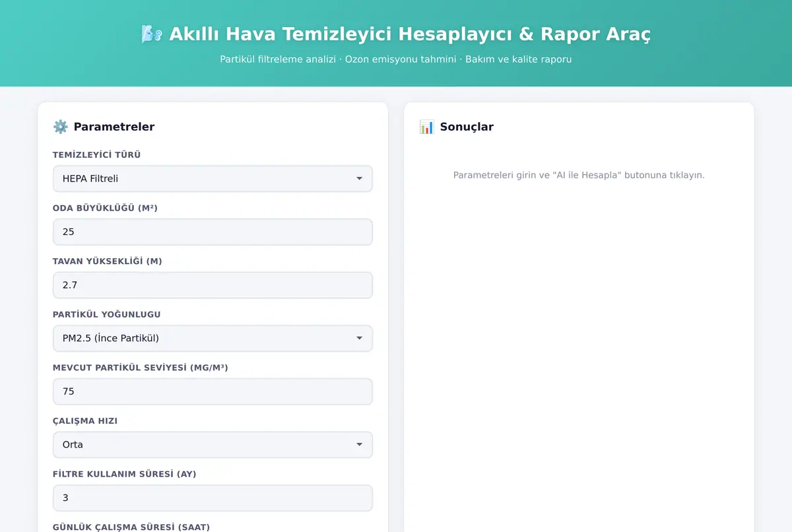
Task: Click the Sonuçlar heading text
Action: [x=467, y=127]
